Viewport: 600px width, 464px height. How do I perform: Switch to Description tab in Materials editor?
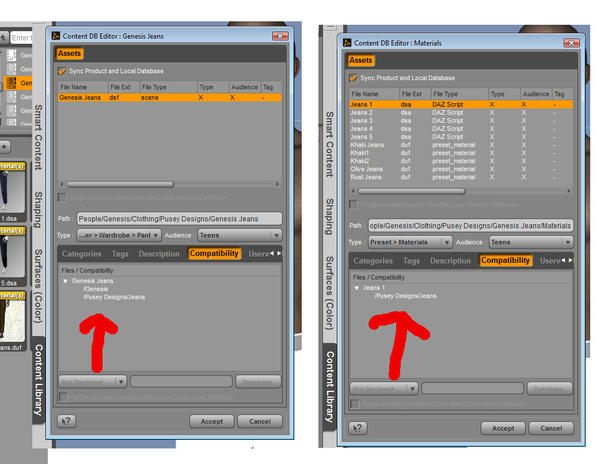tap(450, 260)
